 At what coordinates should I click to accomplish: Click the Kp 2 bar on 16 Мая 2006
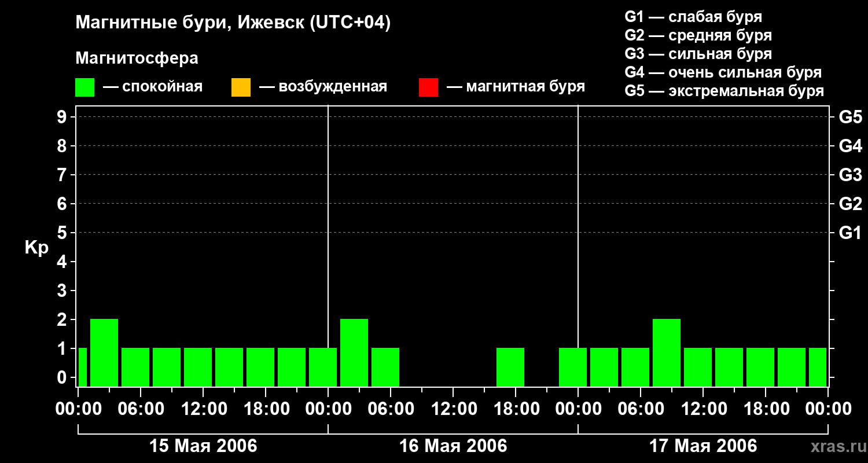[354, 352]
